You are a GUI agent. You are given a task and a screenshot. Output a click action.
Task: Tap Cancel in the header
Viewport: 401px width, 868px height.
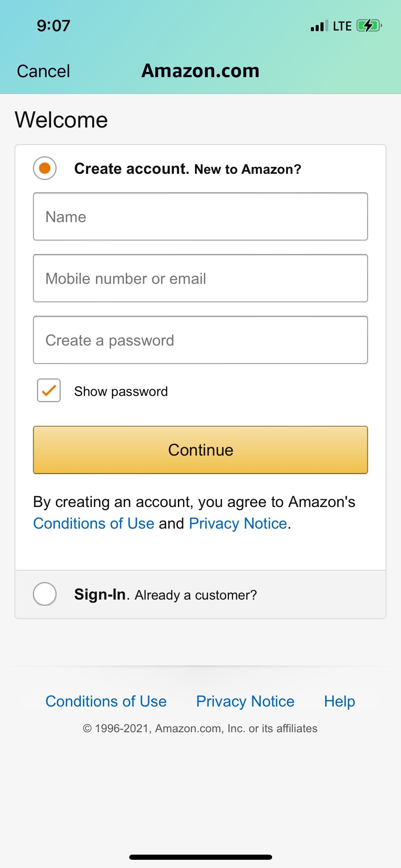point(44,71)
